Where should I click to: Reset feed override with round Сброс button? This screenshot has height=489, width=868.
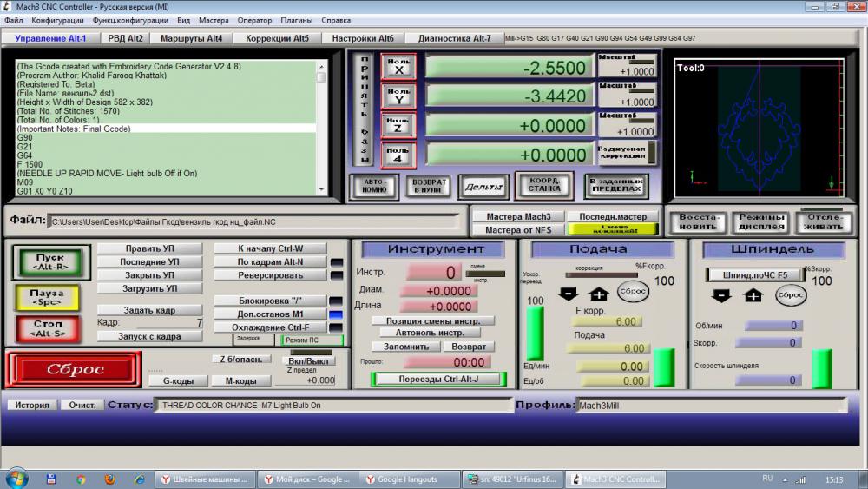(x=633, y=291)
